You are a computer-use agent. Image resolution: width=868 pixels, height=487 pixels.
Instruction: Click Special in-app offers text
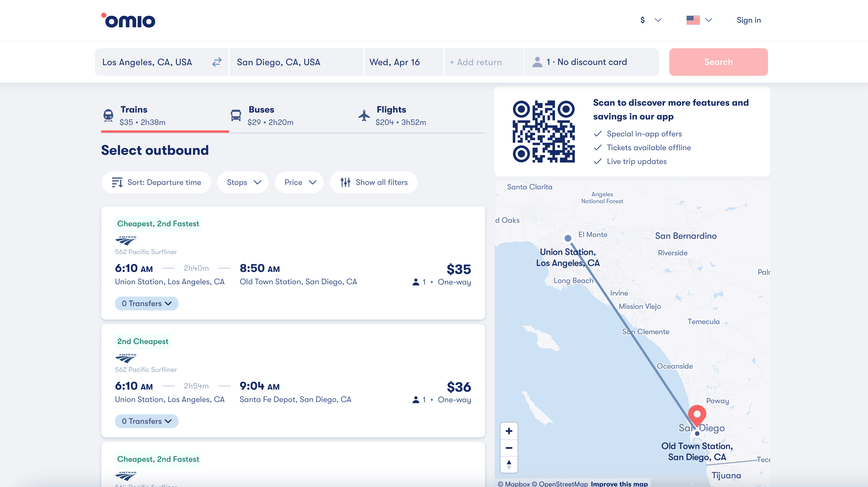644,134
